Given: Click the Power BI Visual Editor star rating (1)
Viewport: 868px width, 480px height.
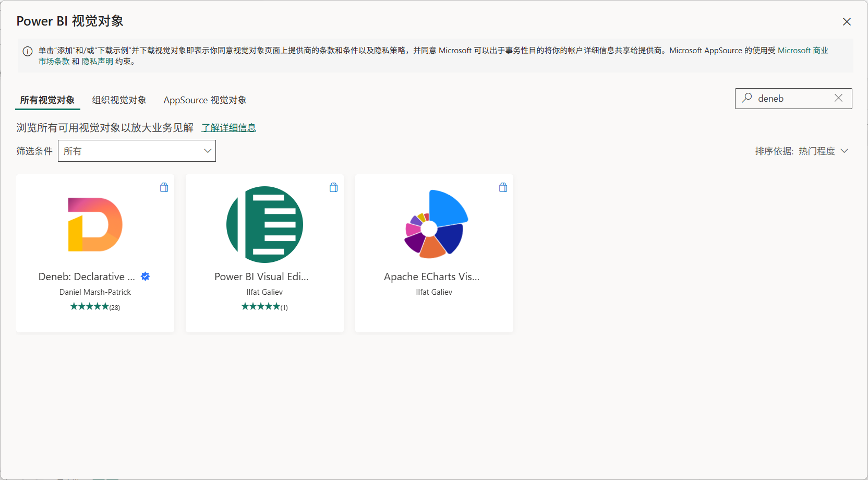Looking at the screenshot, I should [264, 307].
